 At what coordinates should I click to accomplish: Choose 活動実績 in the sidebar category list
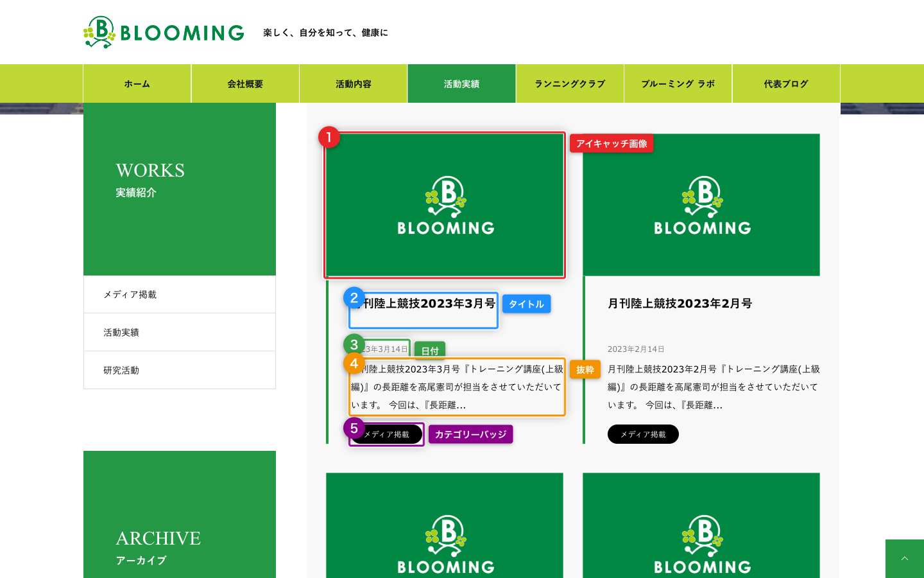click(x=180, y=332)
